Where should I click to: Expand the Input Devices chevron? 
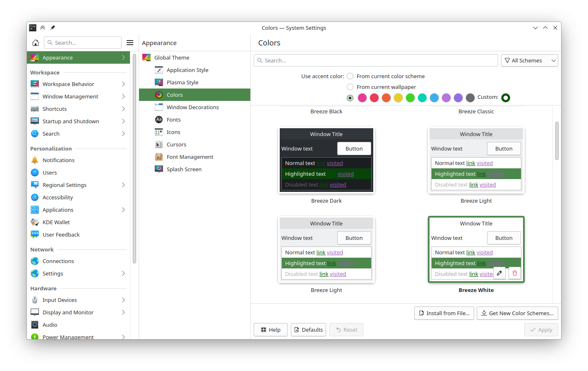(123, 300)
